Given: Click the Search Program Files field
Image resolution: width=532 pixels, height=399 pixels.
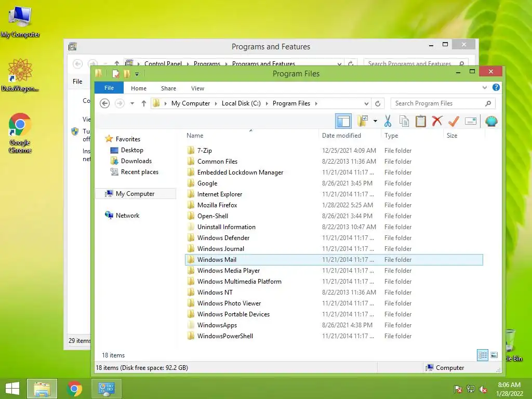Looking at the screenshot, I should (443, 103).
